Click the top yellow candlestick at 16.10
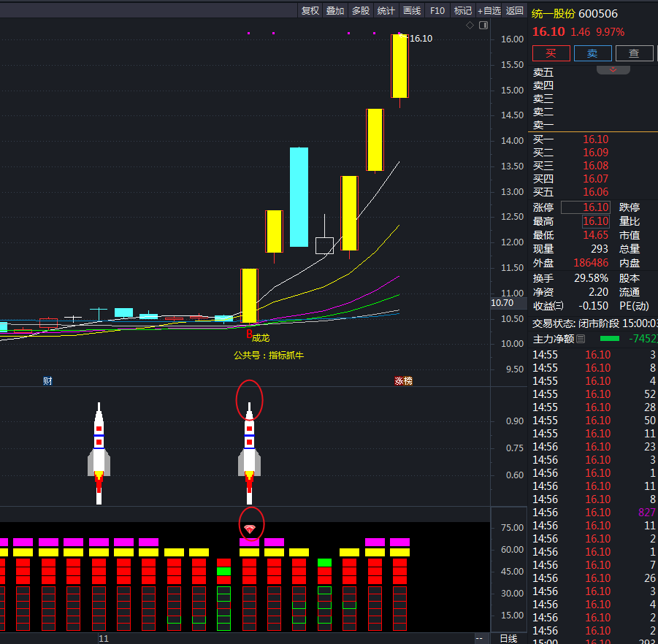The width and height of the screenshot is (658, 644). click(x=399, y=66)
